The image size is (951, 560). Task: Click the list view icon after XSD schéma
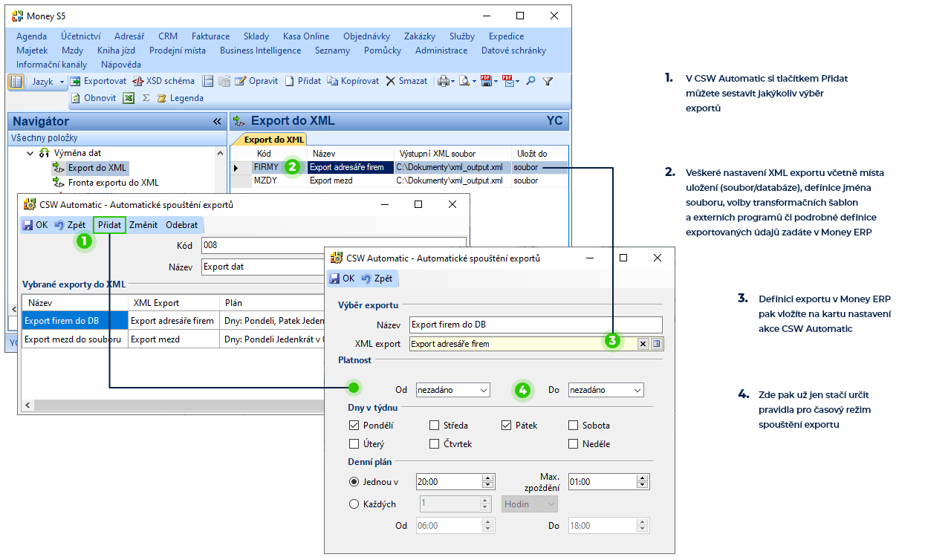pyautogui.click(x=208, y=81)
